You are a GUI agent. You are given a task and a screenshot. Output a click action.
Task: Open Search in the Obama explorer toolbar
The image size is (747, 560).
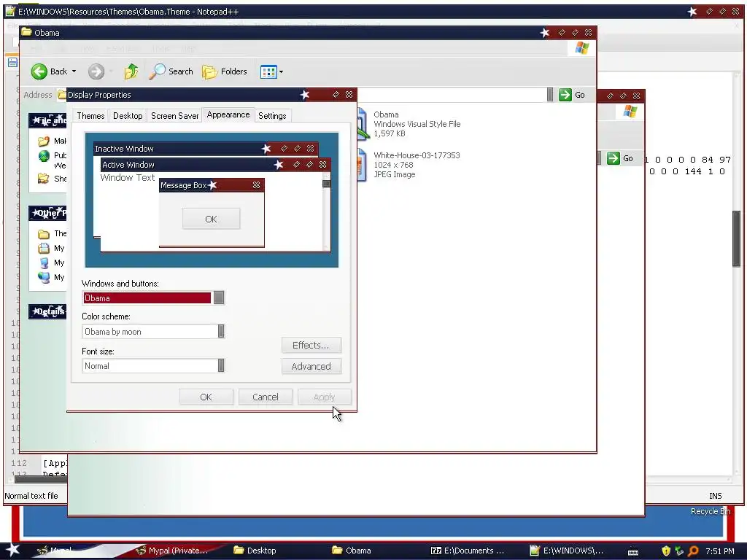coord(171,71)
